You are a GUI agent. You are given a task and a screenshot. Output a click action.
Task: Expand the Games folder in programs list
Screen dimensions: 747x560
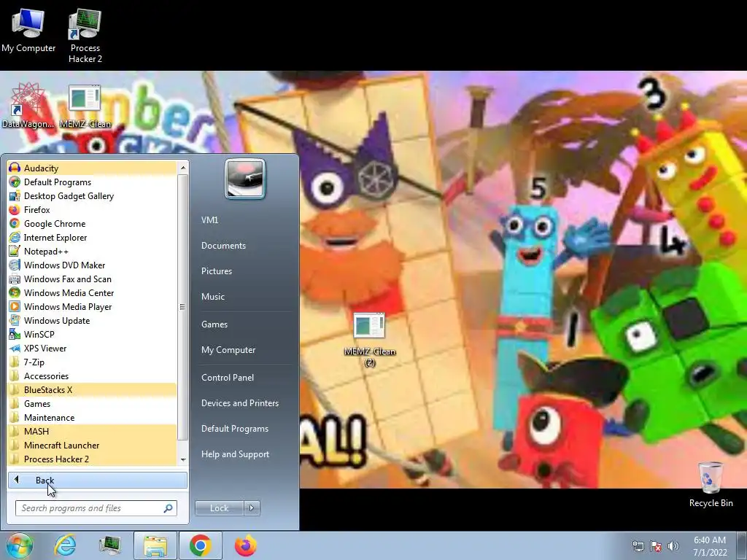tap(92, 403)
